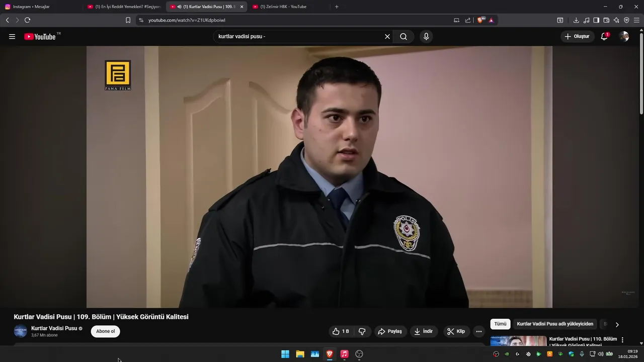644x362 pixels.
Task: Open the YouTube notifications bell
Action: tap(604, 37)
